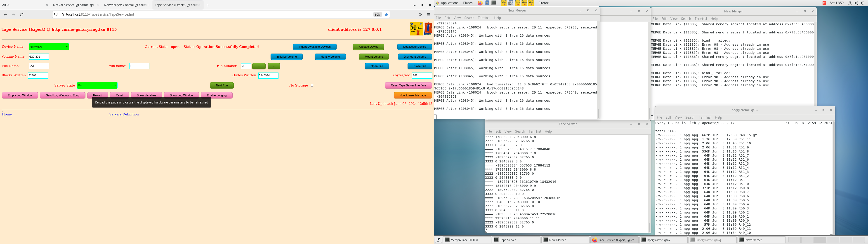The width and height of the screenshot is (868, 244).
Task: Increment the run number with plus button
Action: 259,66
